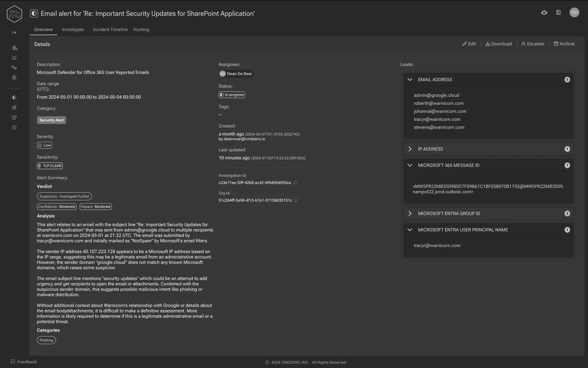Open the investigations (detective) sidebar icon
The image size is (588, 368).
14,48
